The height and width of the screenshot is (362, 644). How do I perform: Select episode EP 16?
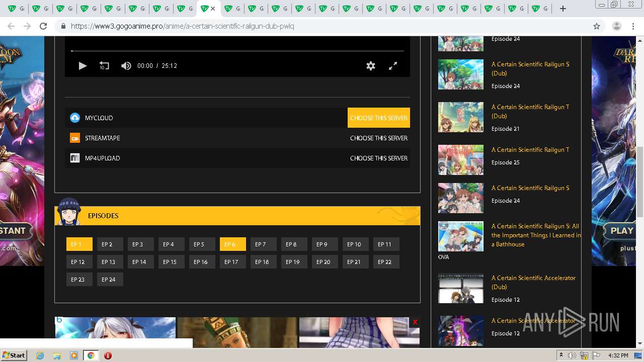click(x=202, y=262)
